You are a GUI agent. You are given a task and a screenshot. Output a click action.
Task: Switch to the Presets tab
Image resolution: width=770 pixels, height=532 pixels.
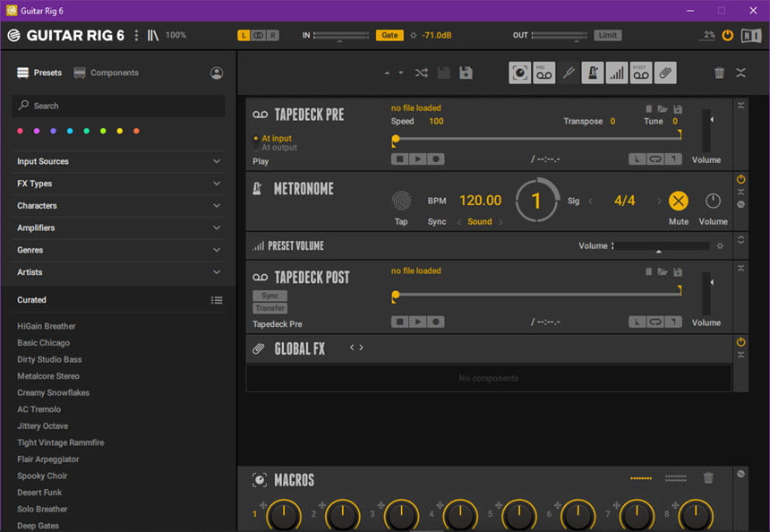(39, 73)
